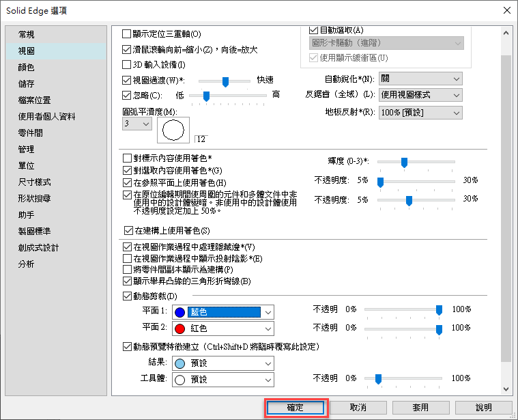The width and height of the screenshot is (518, 420).
Task: Open the 助手 page
Action: (x=27, y=215)
